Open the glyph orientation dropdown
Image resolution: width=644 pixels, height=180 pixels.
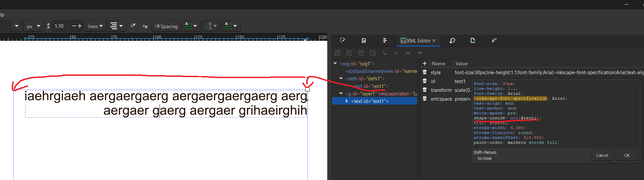(x=211, y=26)
